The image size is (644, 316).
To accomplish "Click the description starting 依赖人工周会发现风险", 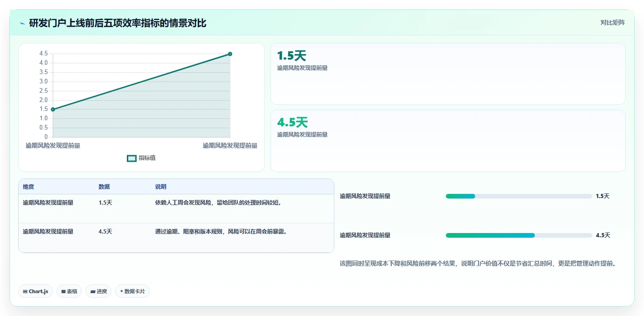I will [218, 203].
